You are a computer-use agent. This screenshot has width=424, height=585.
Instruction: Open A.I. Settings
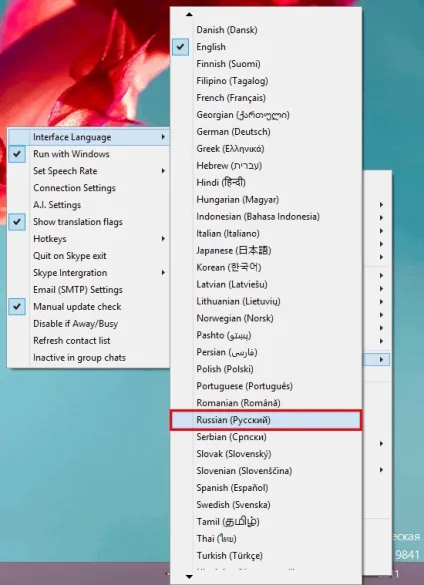[88, 205]
